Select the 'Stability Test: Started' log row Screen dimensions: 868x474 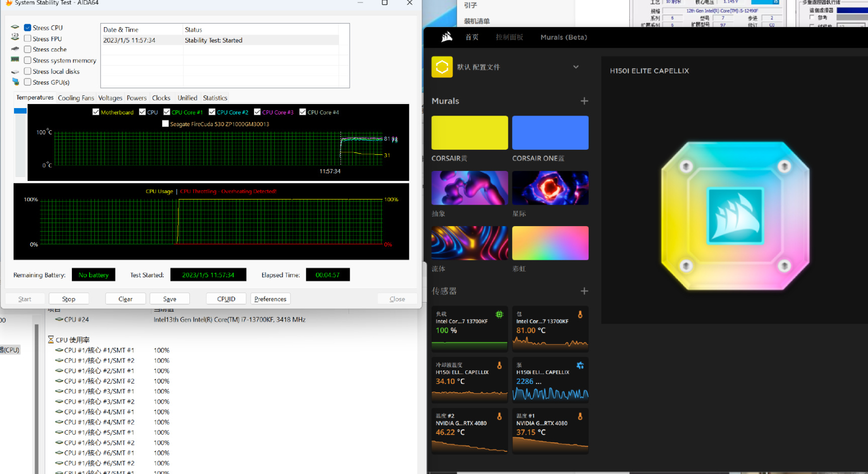[220, 40]
